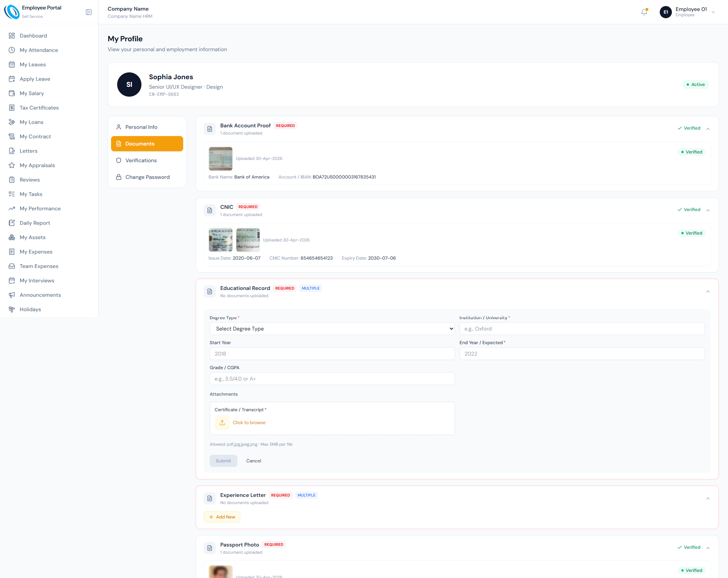This screenshot has width=728, height=578.
Task: Click the My Performance trend icon
Action: 12,208
